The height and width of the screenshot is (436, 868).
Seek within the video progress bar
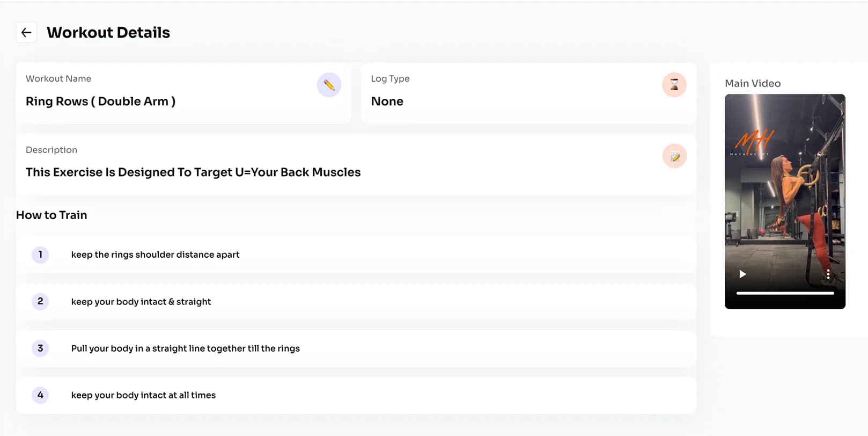click(785, 293)
